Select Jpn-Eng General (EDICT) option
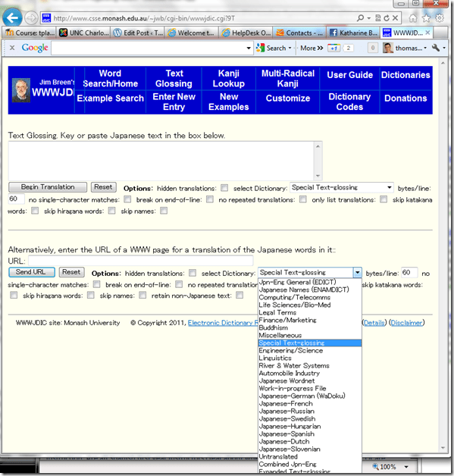The width and height of the screenshot is (454, 476). [309, 282]
